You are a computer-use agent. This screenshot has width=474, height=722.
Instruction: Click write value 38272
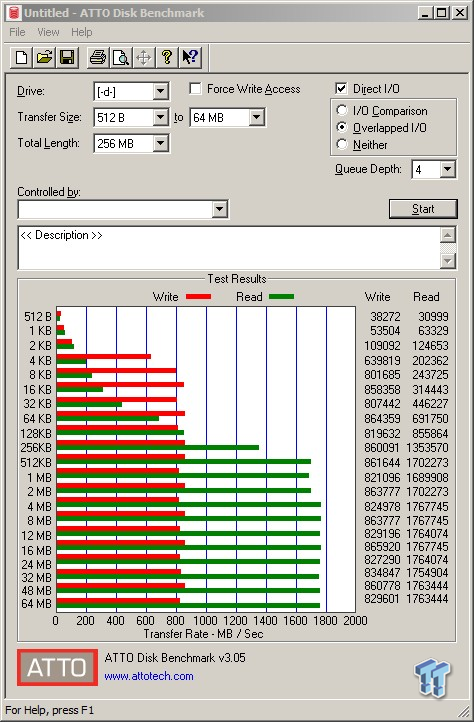tap(385, 317)
